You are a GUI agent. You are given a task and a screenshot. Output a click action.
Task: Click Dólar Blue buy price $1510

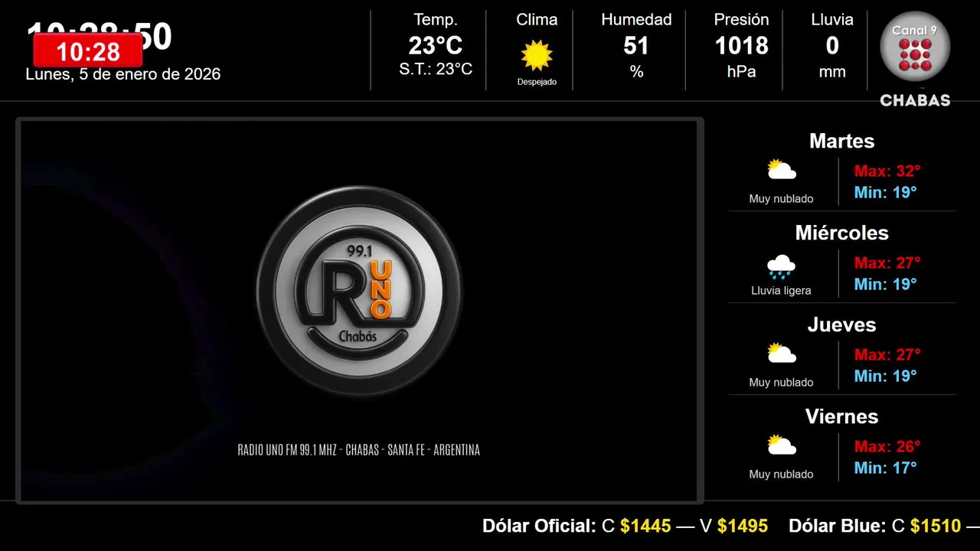click(936, 526)
